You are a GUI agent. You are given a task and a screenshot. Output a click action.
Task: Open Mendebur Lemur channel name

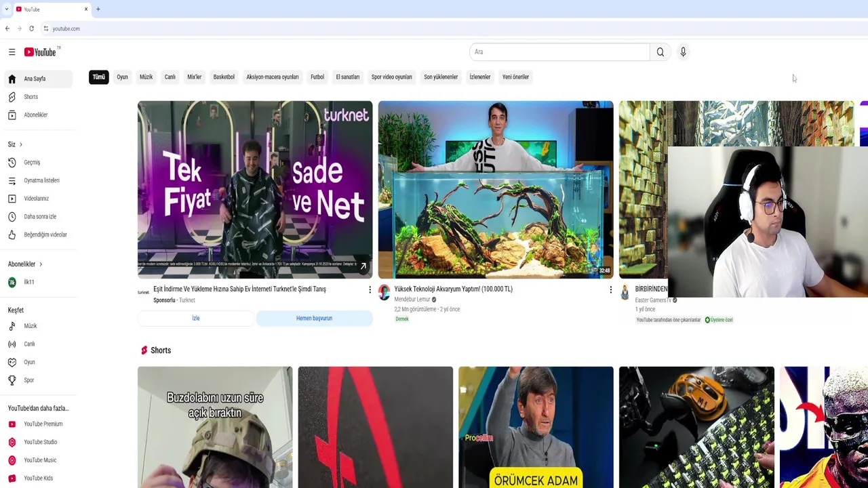412,300
